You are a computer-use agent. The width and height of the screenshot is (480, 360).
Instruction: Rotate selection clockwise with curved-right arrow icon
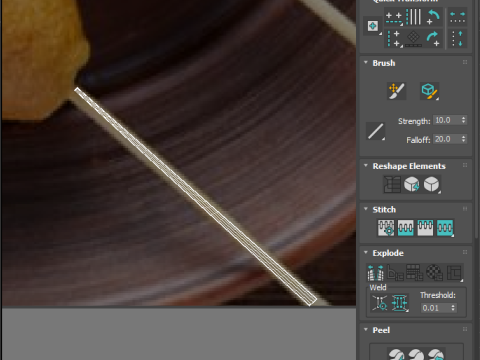[x=433, y=38]
